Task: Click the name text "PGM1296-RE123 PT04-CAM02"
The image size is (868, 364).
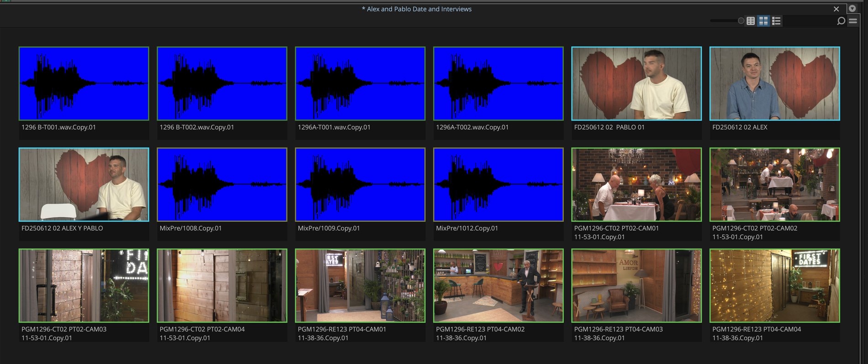Action: 480,329
